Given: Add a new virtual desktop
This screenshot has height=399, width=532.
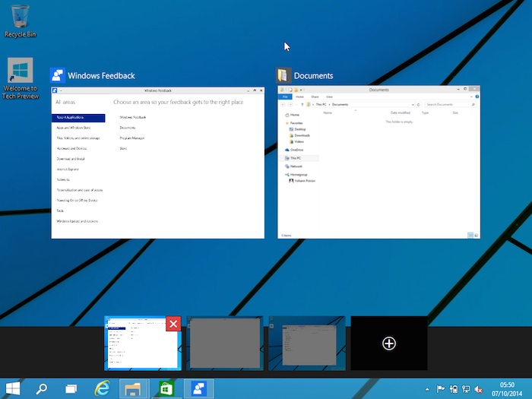Looking at the screenshot, I should (x=388, y=344).
